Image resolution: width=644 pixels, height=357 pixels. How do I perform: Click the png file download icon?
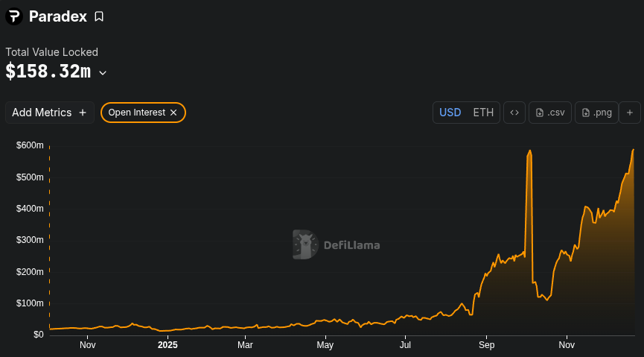click(586, 113)
